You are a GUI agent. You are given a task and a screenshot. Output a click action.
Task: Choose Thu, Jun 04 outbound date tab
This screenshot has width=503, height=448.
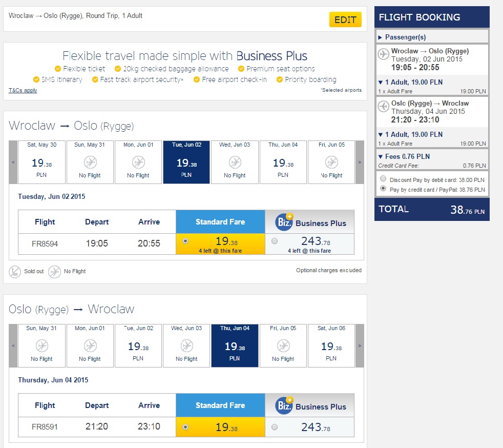pos(283,162)
